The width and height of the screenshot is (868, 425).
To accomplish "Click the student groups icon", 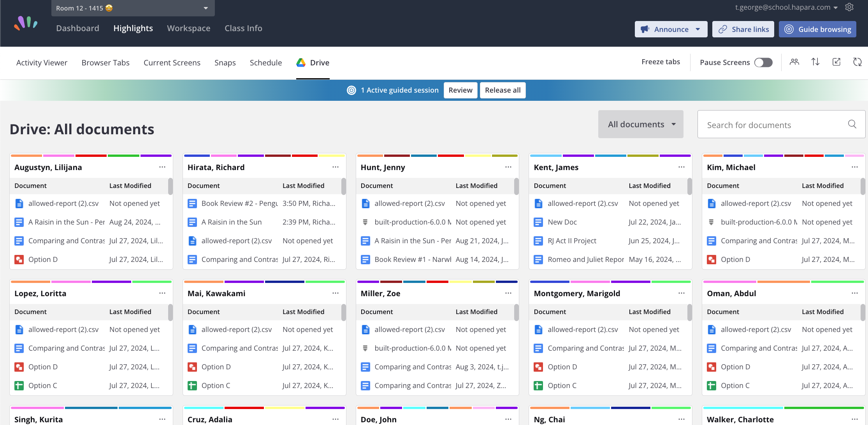I will (794, 62).
